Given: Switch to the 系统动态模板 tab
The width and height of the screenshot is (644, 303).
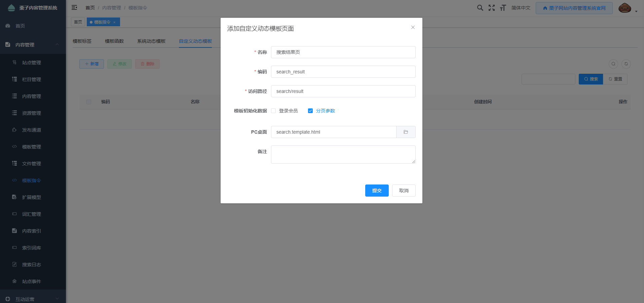Looking at the screenshot, I should coord(151,41).
